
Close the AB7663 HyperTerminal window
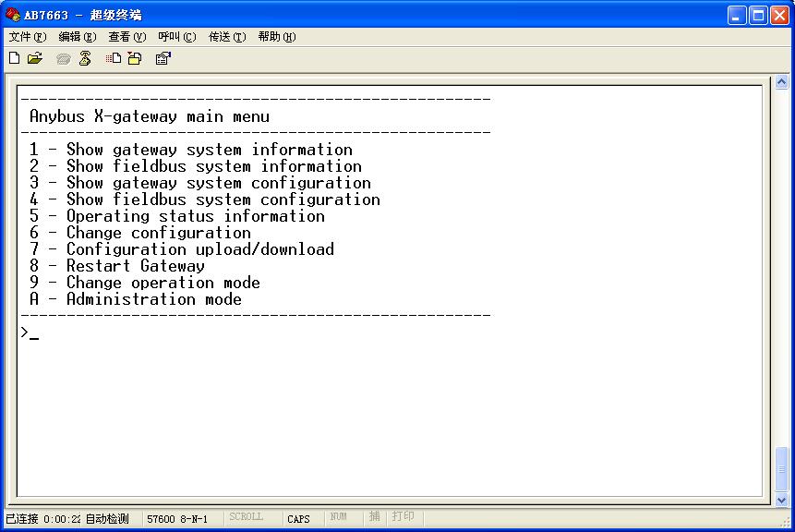coord(780,15)
